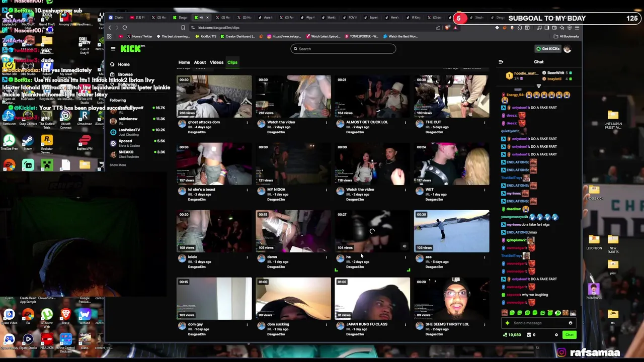Play the snowy 'ass' clip thumbnail

(451, 231)
